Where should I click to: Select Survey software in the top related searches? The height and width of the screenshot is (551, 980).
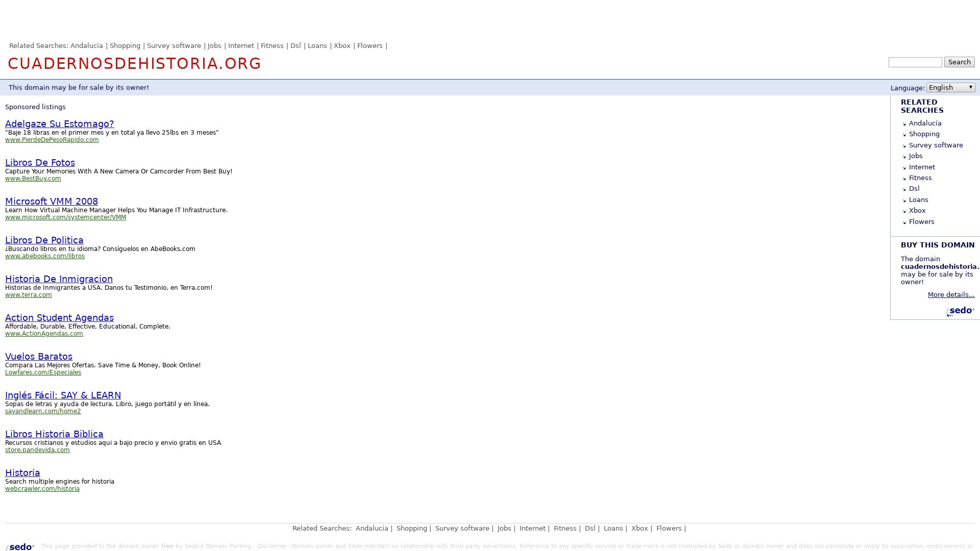pyautogui.click(x=174, y=46)
